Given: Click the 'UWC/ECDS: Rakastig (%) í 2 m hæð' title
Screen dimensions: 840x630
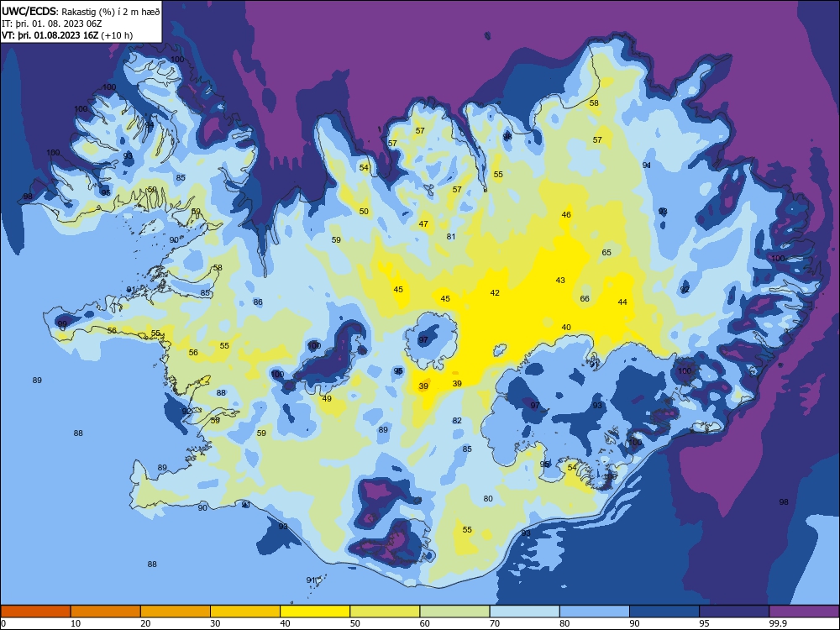Looking at the screenshot, I should (81, 11).
